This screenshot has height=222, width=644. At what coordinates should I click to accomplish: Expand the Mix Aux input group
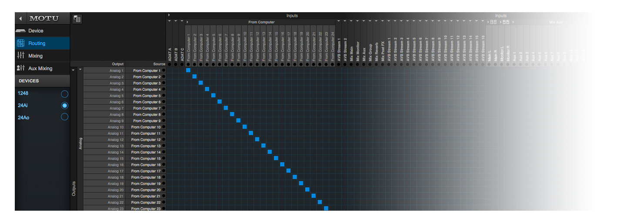(x=513, y=22)
